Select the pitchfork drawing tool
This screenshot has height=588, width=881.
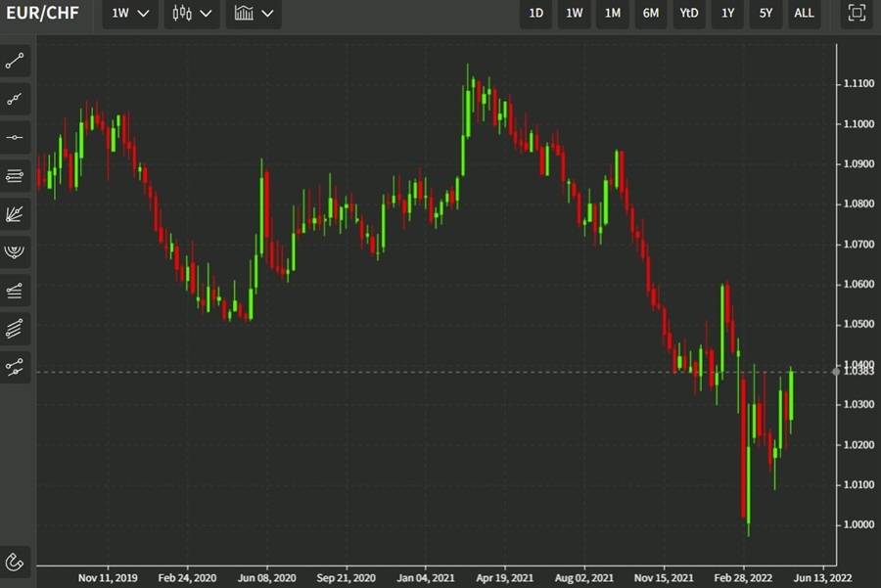15,367
